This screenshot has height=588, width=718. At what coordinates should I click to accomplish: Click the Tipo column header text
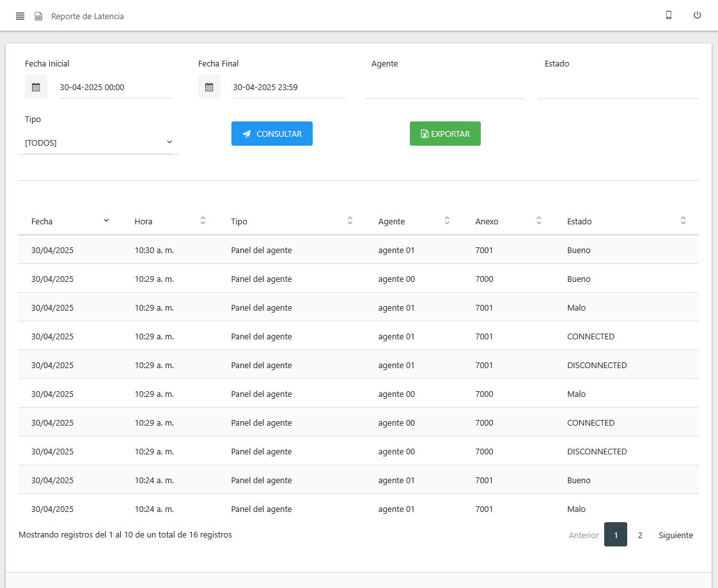tap(239, 222)
